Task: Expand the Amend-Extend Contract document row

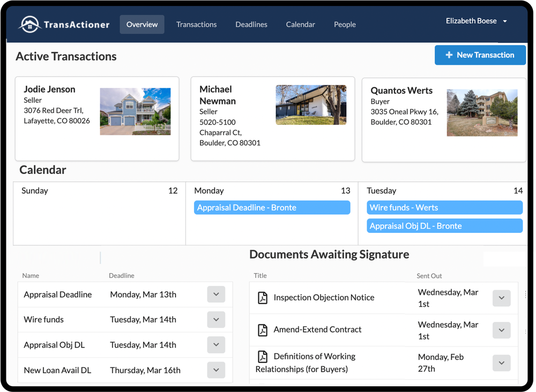Action: click(501, 330)
